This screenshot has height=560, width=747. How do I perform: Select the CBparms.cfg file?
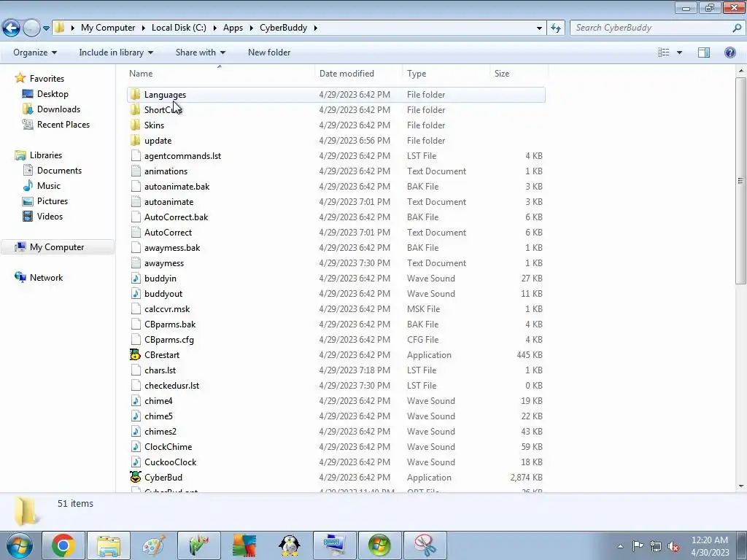(x=169, y=340)
